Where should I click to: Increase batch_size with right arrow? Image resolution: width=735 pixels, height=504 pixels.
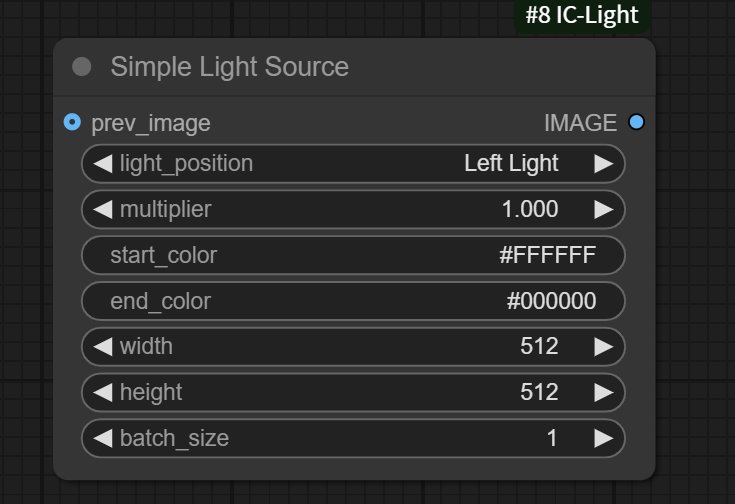603,438
